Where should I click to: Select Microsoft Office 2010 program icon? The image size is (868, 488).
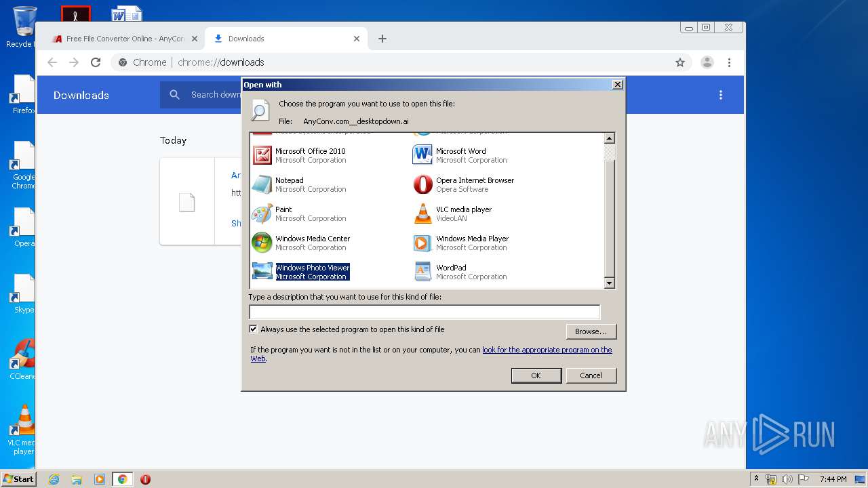tap(262, 155)
